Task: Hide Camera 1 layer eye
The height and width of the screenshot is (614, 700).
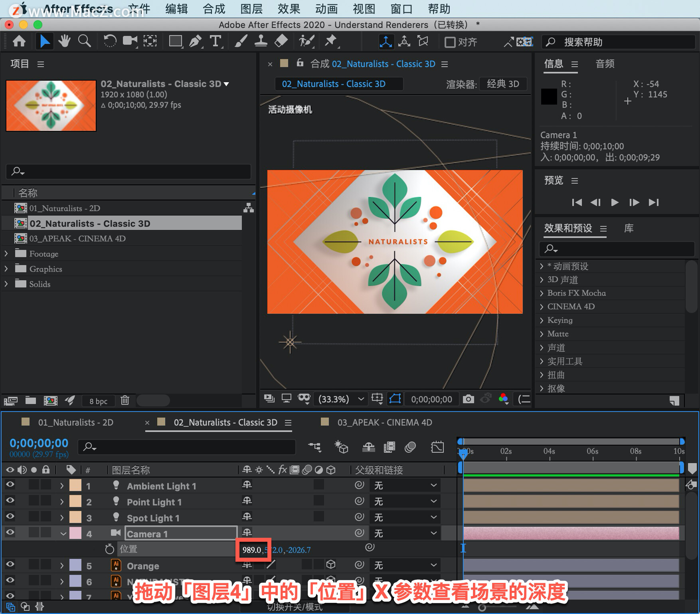Action: [x=10, y=533]
